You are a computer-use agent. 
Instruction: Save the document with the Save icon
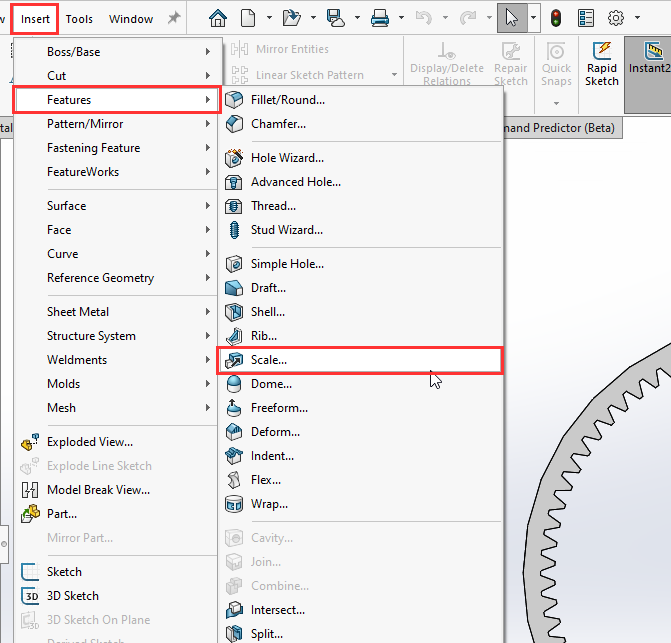click(x=336, y=18)
